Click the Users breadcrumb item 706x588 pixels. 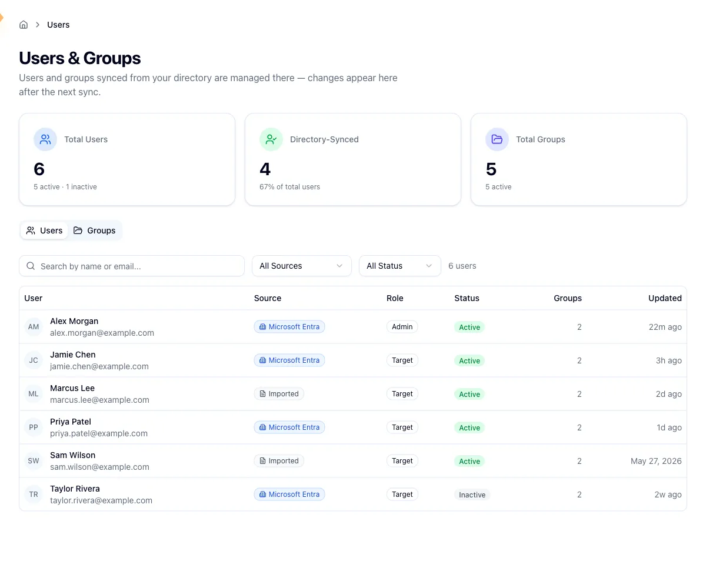pyautogui.click(x=58, y=25)
